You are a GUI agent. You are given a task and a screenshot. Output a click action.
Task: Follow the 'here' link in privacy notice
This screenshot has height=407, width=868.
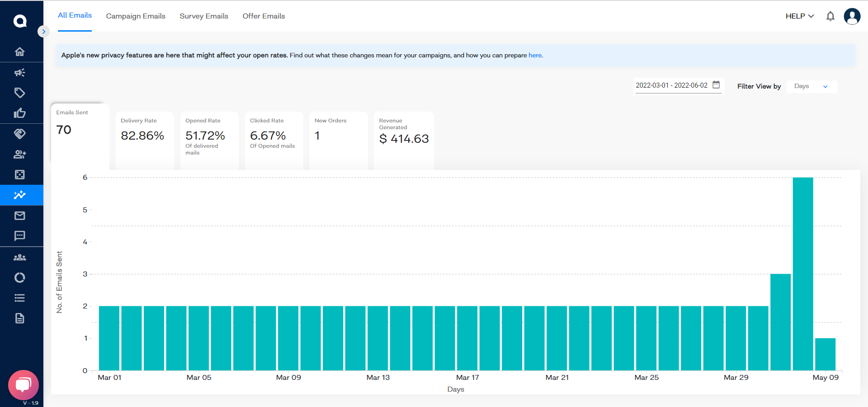coord(535,55)
